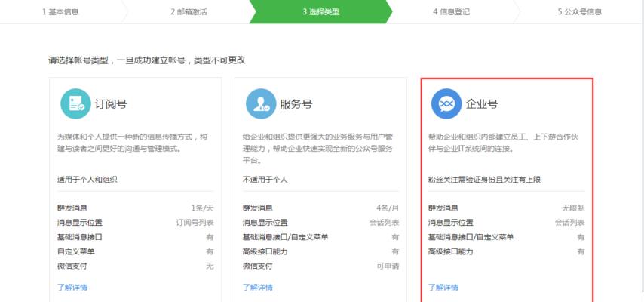Click the 订阅号列表 display position value
The width and height of the screenshot is (644, 302).
click(195, 223)
